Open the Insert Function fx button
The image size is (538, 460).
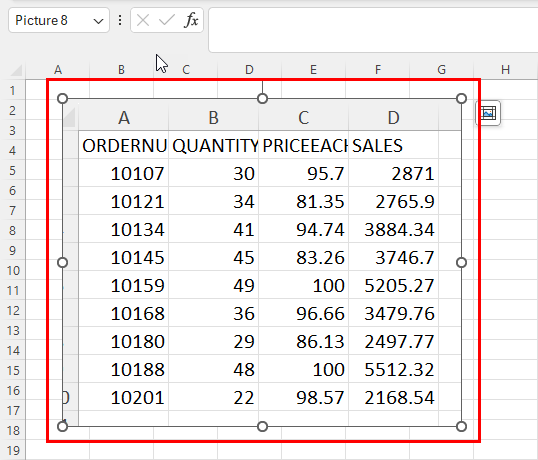pos(191,20)
